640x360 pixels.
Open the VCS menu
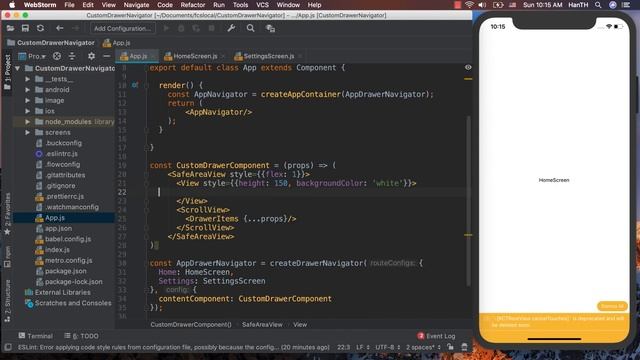tap(262, 5)
